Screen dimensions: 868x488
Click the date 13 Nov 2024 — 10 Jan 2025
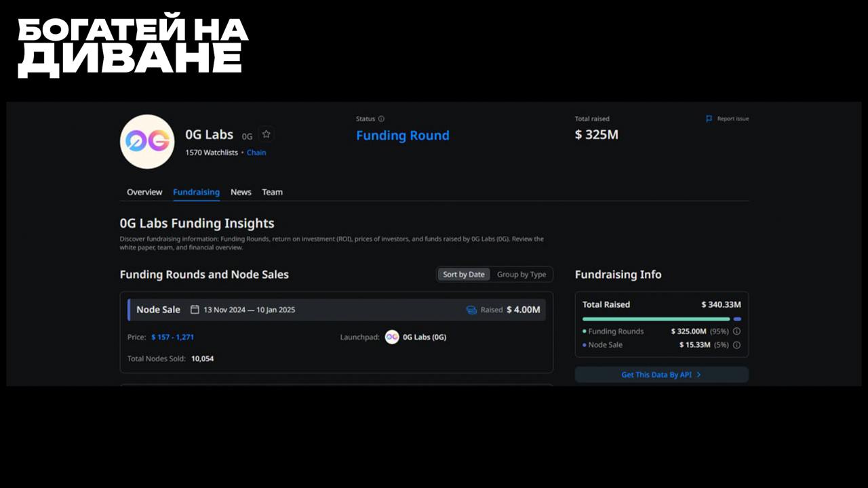coord(249,310)
